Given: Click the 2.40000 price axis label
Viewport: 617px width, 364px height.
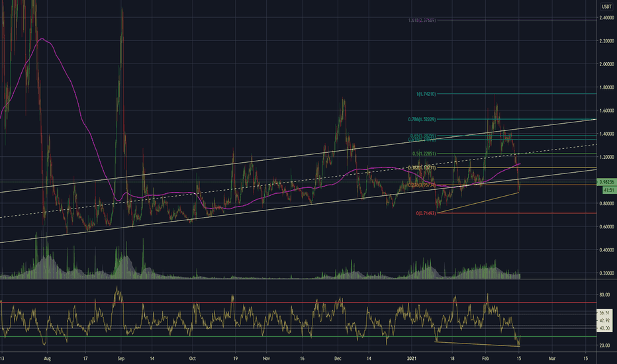Looking at the screenshot, I should point(606,18).
